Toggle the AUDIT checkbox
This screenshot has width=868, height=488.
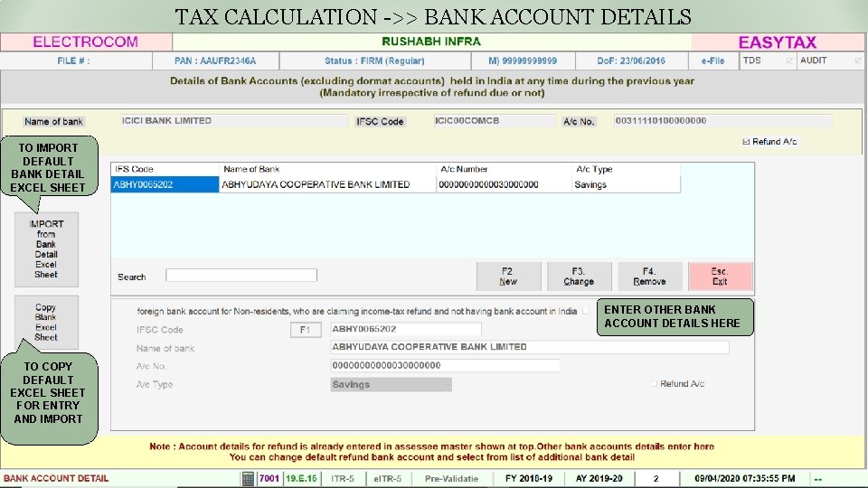857,61
